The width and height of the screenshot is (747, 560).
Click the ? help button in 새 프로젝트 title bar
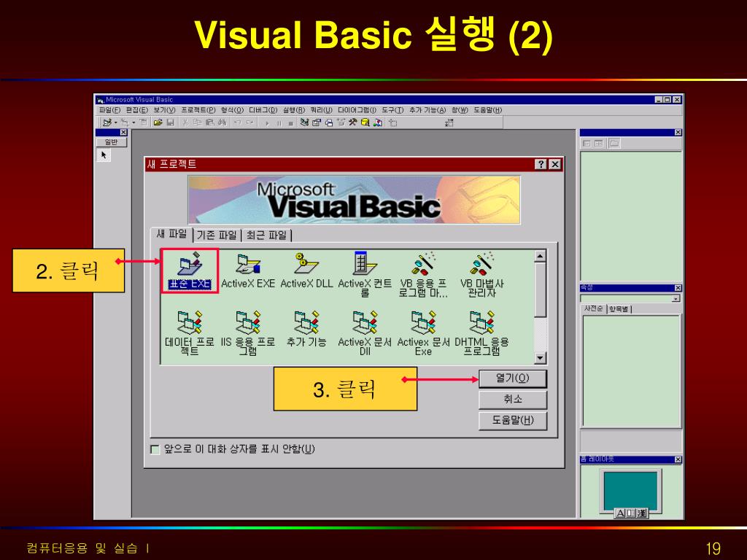[x=541, y=164]
